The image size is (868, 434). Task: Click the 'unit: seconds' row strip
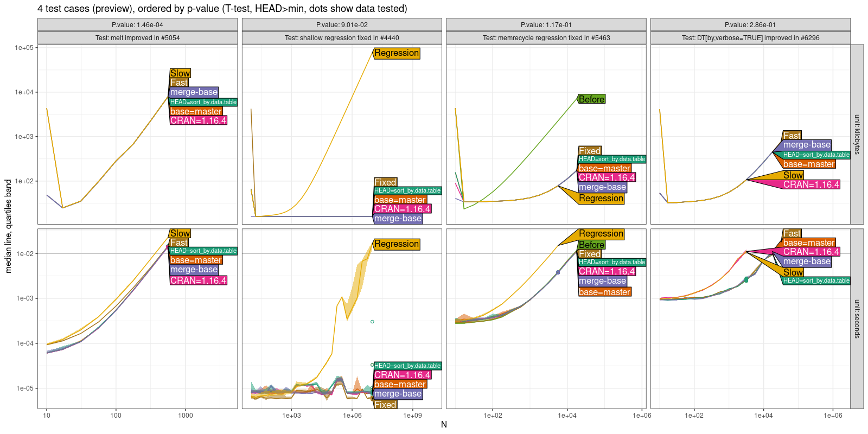[857, 318]
